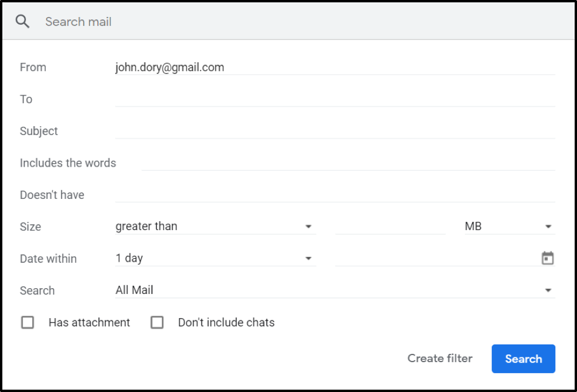Click the Create filter link
Viewport: 577px width, 392px height.
440,359
